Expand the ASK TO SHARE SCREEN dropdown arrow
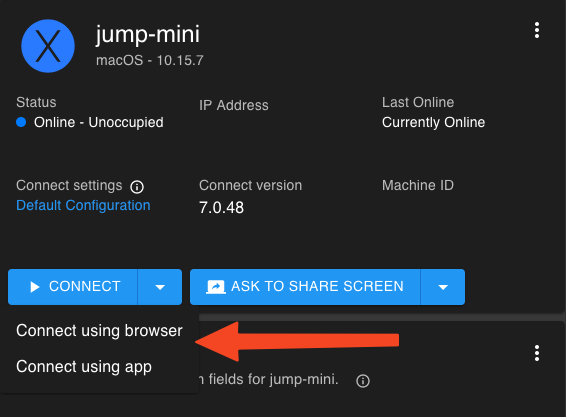This screenshot has height=417, width=566. click(x=443, y=287)
